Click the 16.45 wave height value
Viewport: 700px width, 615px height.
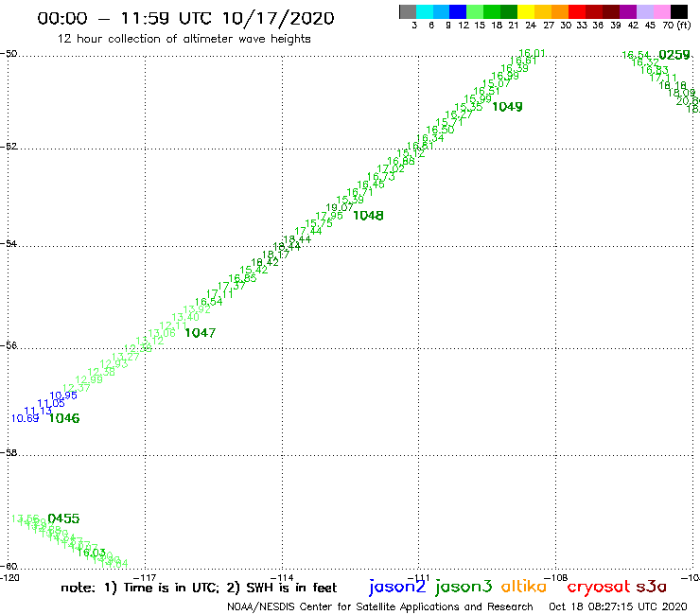[x=371, y=184]
